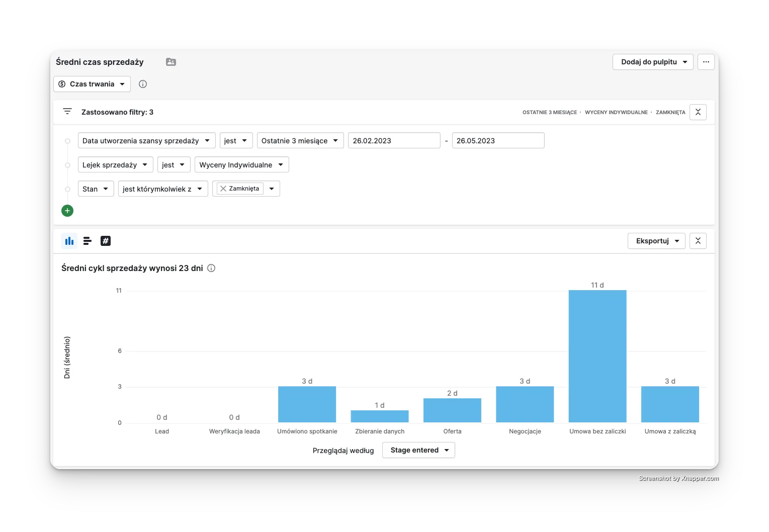Click the filter lines icon
This screenshot has width=769, height=532.
click(x=67, y=112)
